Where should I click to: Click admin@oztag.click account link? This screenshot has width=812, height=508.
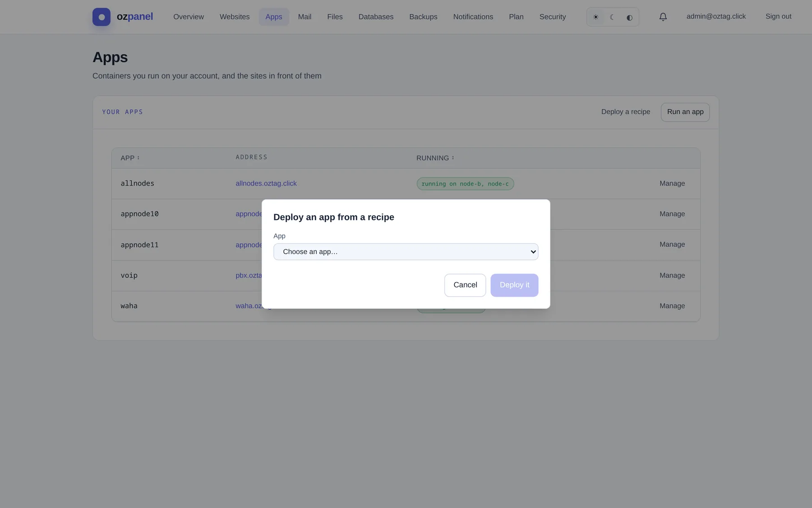(x=716, y=16)
